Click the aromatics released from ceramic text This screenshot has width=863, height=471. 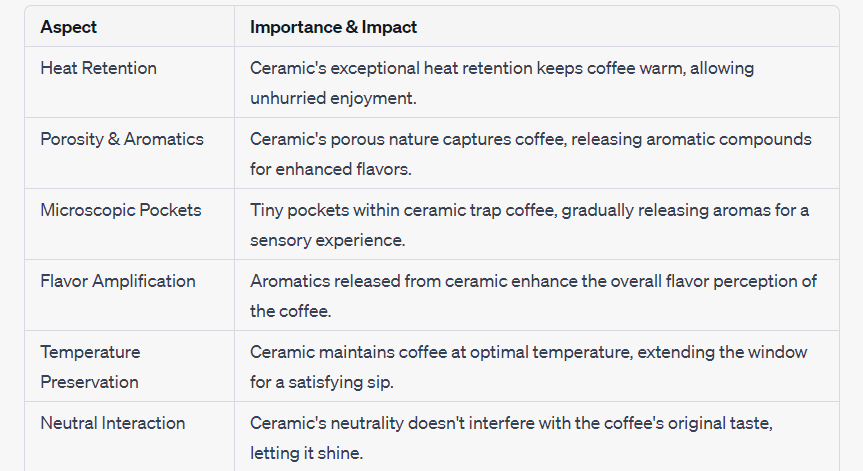(533, 296)
